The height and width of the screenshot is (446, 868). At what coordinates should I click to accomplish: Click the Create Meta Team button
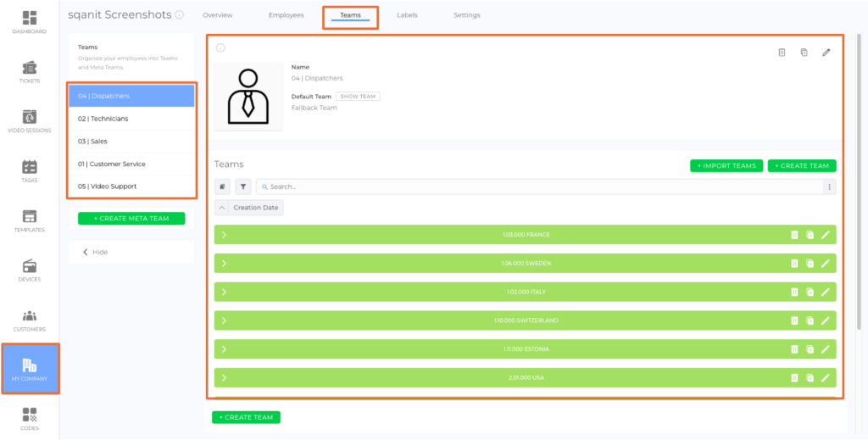pos(131,219)
